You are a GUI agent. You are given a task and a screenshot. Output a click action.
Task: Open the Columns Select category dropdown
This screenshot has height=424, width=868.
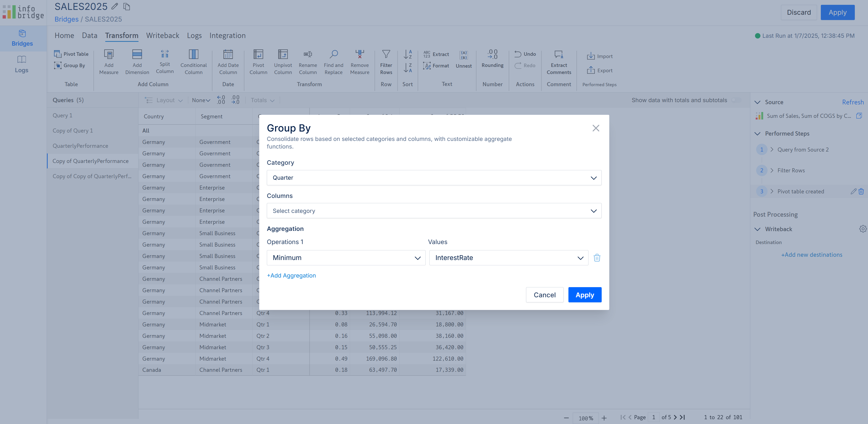434,211
